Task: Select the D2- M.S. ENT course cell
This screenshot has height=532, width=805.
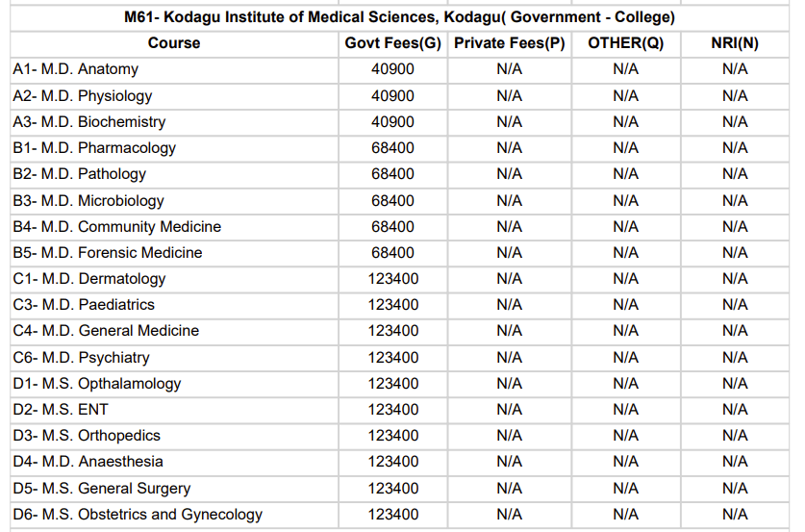Action: click(x=61, y=410)
